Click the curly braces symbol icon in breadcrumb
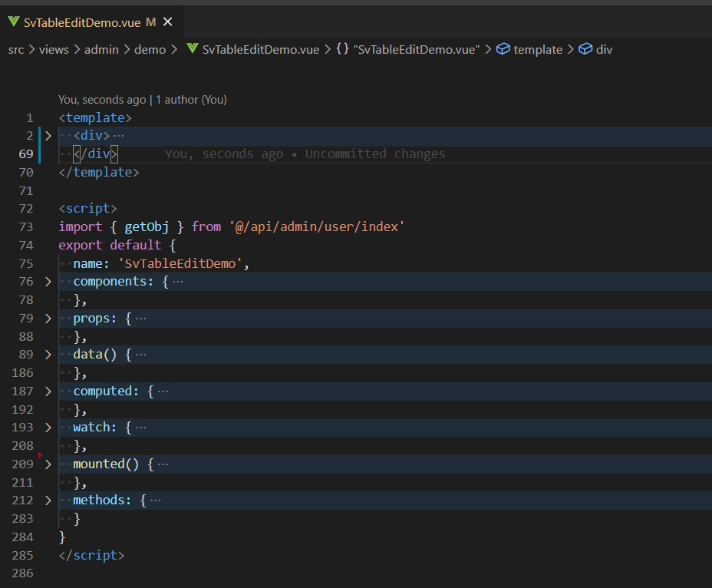 click(342, 48)
